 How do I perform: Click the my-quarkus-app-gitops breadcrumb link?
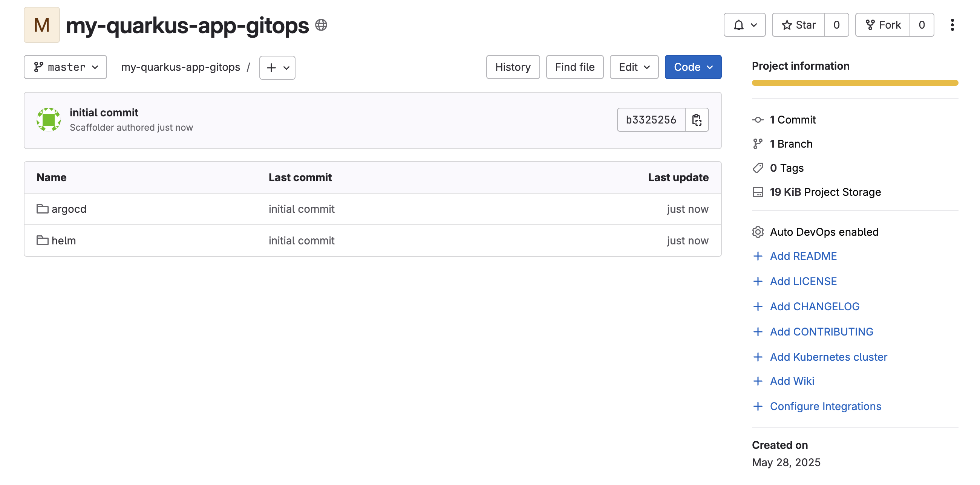180,67
